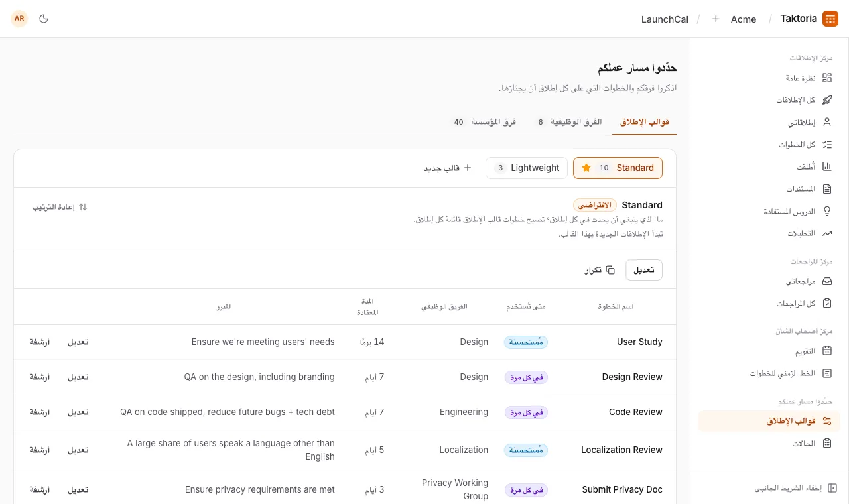Click تعديل in the User Study row
This screenshot has width=849, height=504.
click(78, 342)
